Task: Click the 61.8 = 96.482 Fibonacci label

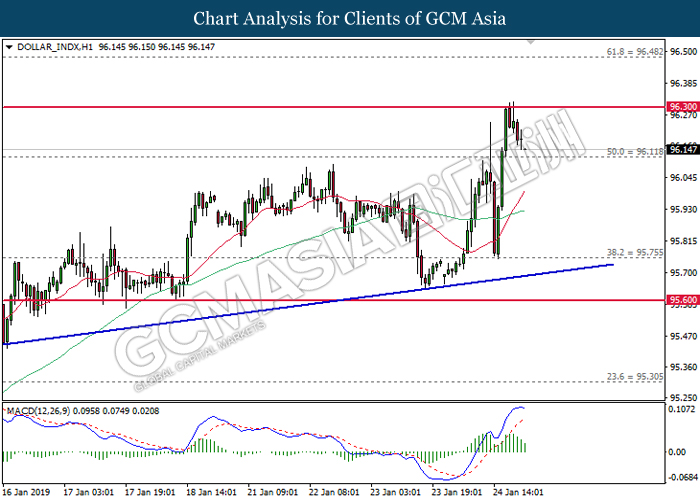Action: [x=635, y=52]
